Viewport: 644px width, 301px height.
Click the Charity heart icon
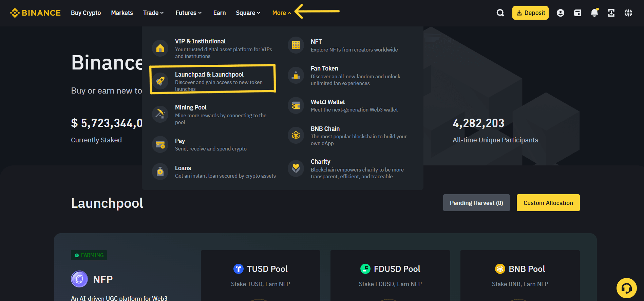[296, 168]
